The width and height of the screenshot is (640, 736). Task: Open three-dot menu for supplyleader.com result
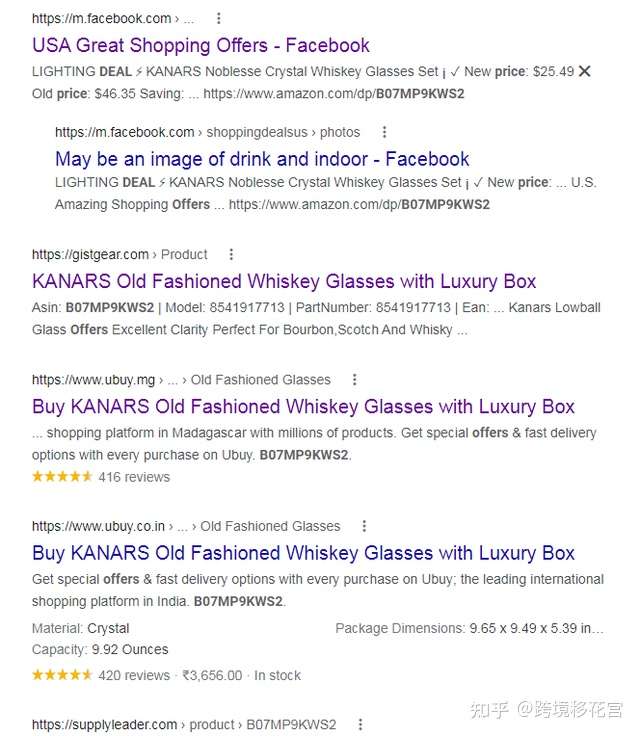pyautogui.click(x=360, y=724)
